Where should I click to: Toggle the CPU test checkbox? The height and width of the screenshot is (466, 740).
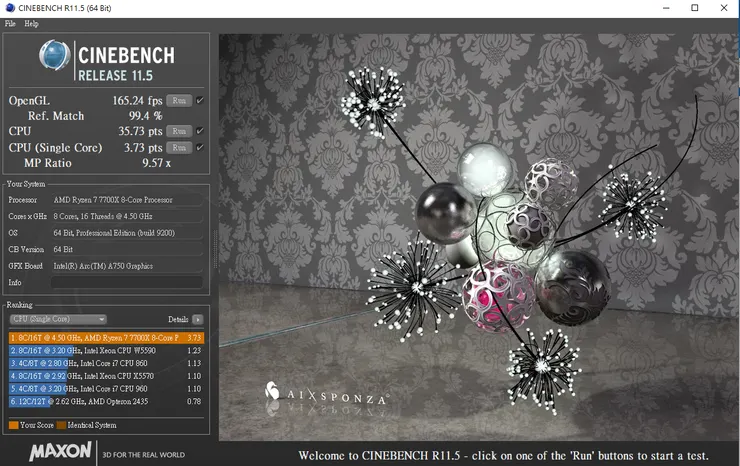(x=200, y=131)
